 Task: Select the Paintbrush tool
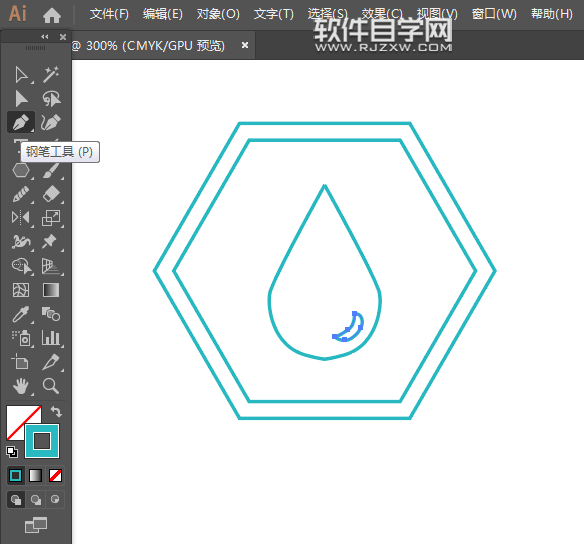click(51, 171)
